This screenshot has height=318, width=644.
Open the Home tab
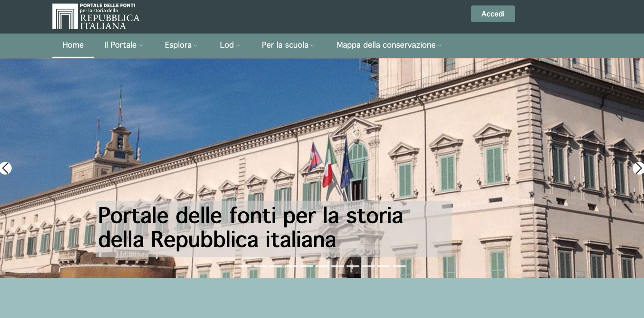[73, 45]
